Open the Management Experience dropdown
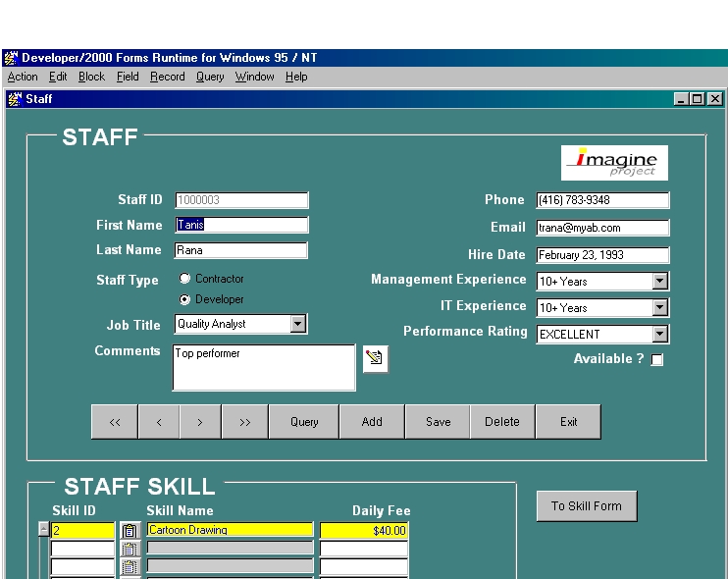The width and height of the screenshot is (728, 579). click(660, 282)
